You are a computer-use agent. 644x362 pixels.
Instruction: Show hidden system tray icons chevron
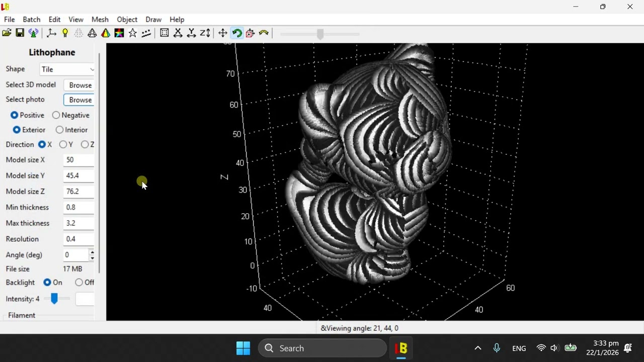click(477, 348)
